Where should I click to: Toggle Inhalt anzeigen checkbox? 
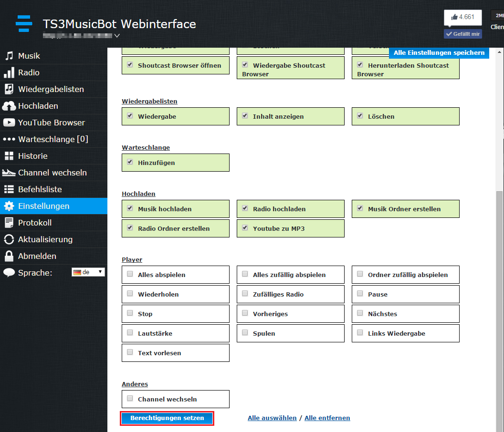coord(245,115)
